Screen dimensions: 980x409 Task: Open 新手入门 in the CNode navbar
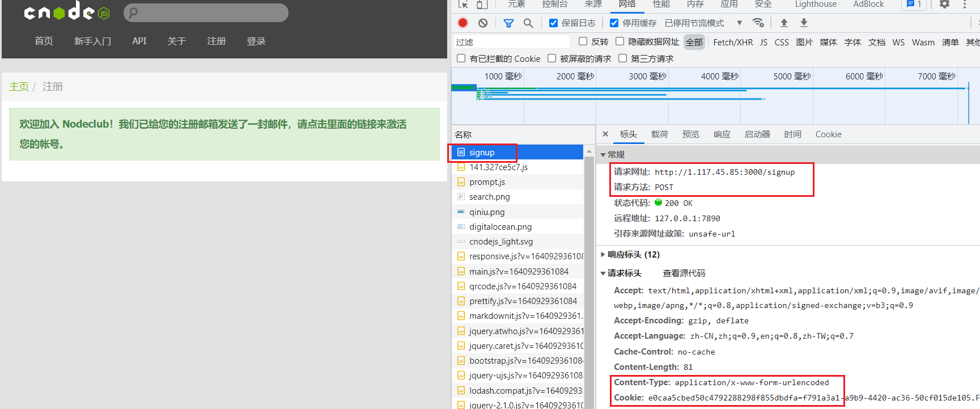click(x=92, y=41)
